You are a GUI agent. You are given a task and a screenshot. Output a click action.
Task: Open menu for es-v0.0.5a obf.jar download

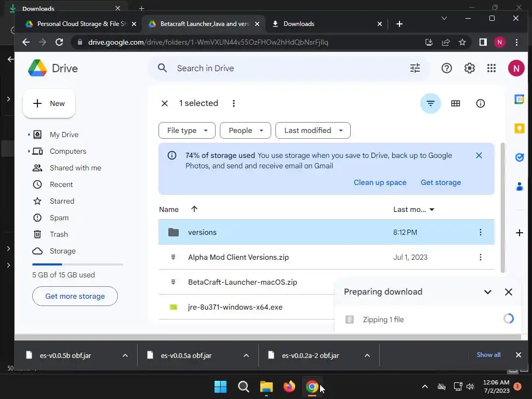246,355
